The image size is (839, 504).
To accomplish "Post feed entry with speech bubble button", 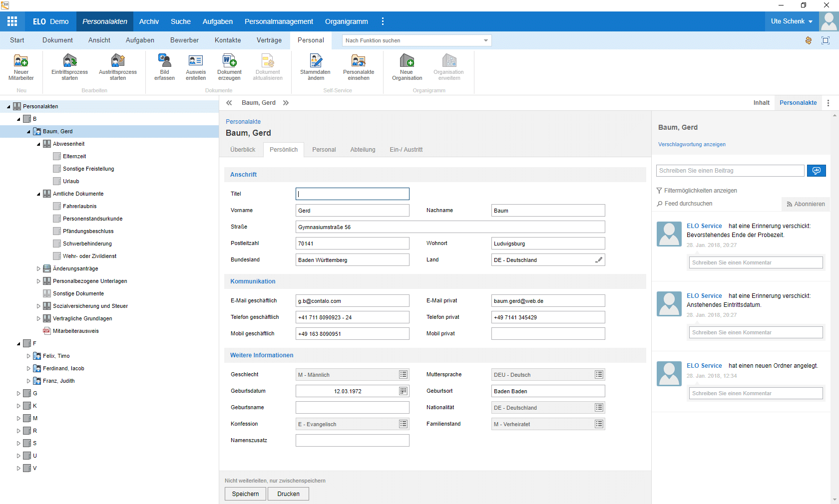I will point(817,171).
